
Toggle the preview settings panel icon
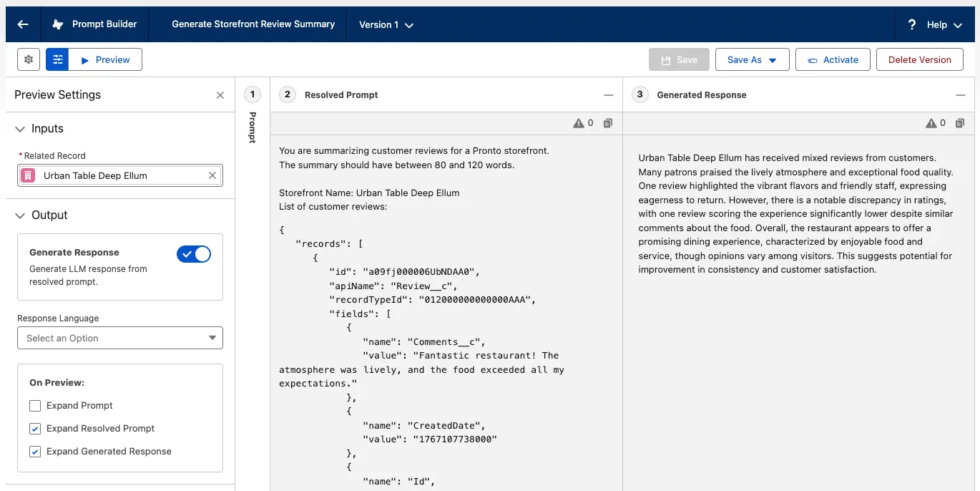[x=57, y=60]
